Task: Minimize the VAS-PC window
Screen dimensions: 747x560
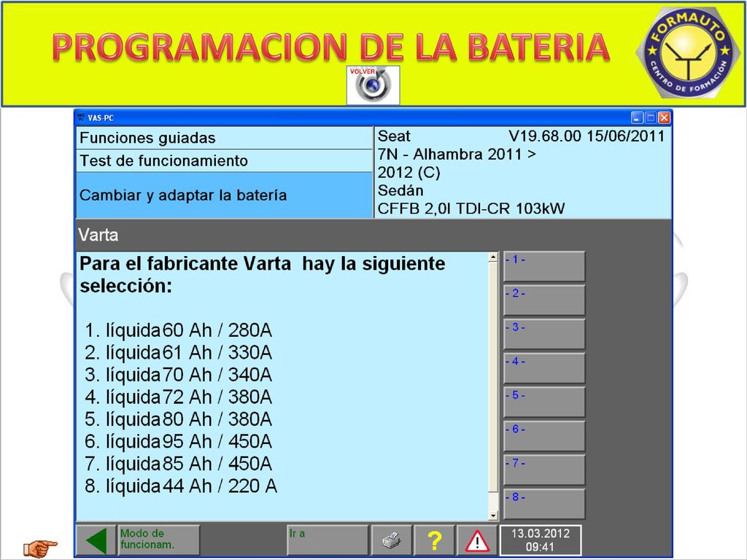Action: tap(637, 117)
